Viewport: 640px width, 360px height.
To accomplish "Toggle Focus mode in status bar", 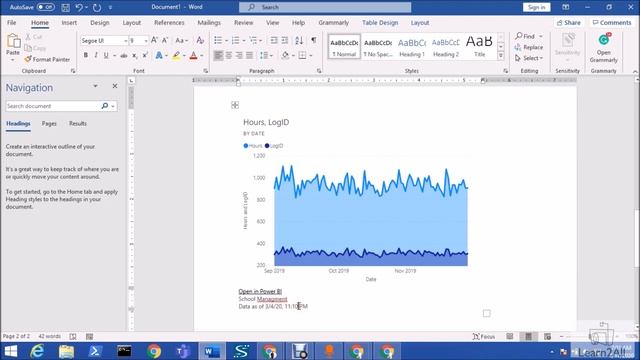I will point(484,336).
